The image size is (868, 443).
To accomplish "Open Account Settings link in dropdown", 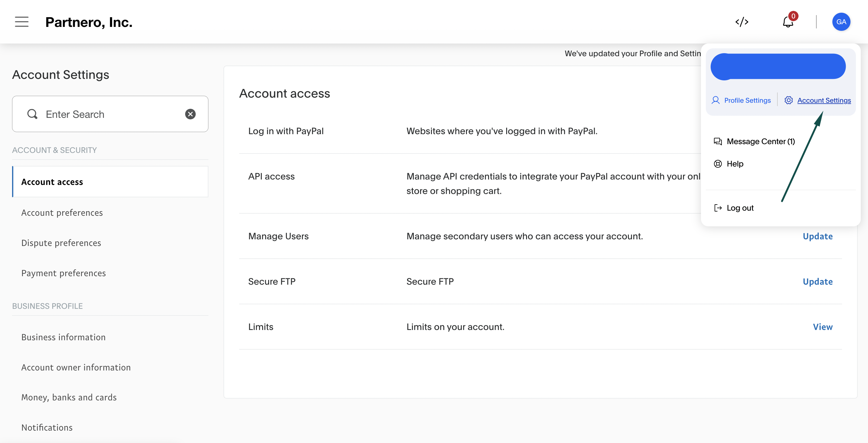I will pyautogui.click(x=824, y=100).
